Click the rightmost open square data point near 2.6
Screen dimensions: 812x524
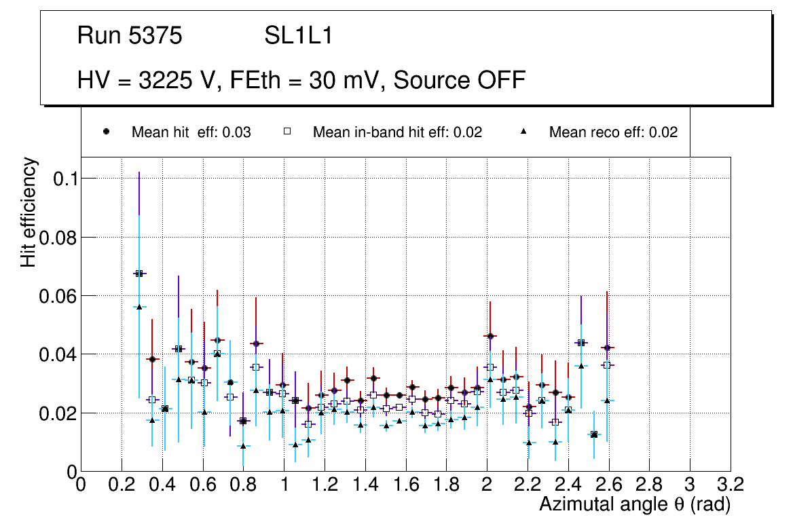click(607, 365)
